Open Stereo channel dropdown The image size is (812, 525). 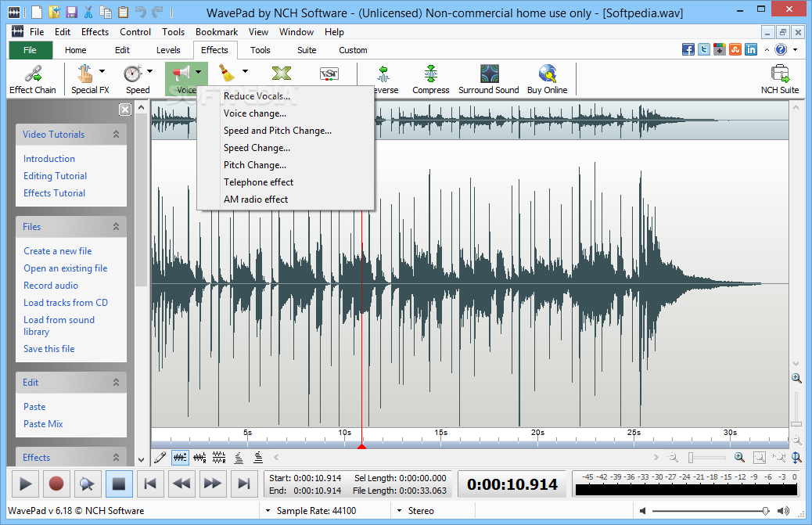click(399, 510)
